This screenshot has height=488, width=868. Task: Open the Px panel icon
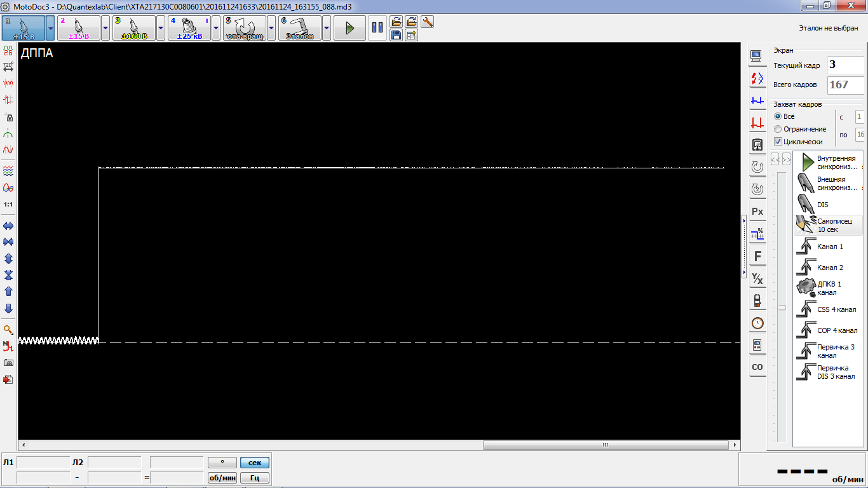click(x=757, y=211)
